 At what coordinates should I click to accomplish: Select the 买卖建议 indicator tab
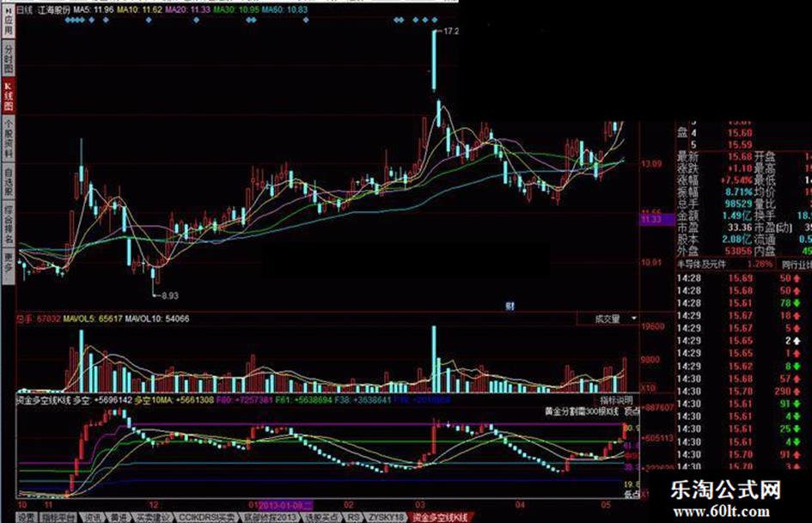coord(152,517)
